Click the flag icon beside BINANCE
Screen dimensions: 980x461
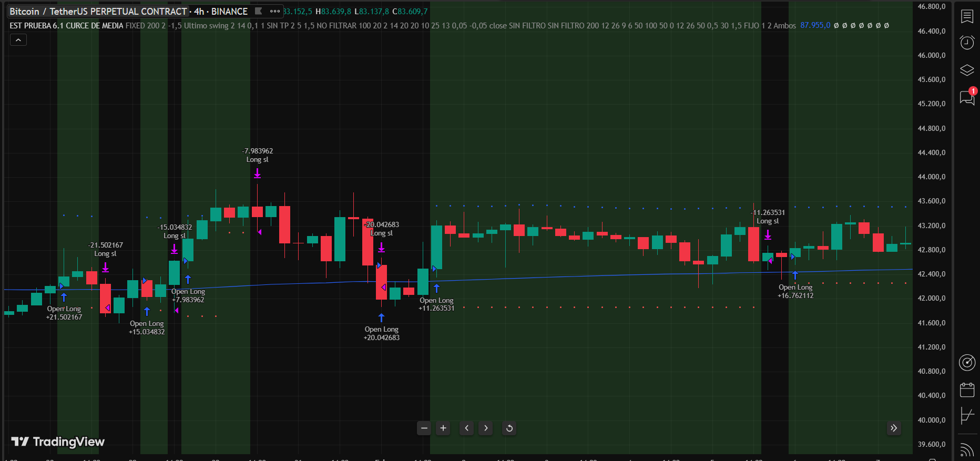[258, 11]
